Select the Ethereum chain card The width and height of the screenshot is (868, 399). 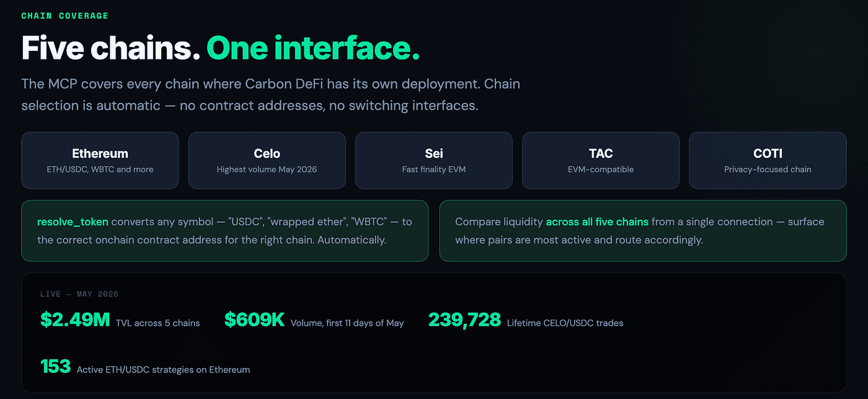(100, 160)
